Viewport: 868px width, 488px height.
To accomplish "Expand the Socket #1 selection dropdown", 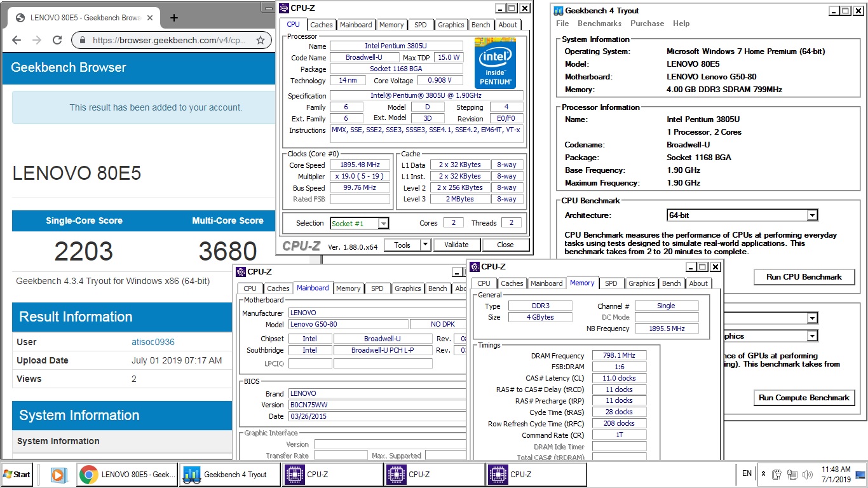I will 383,223.
